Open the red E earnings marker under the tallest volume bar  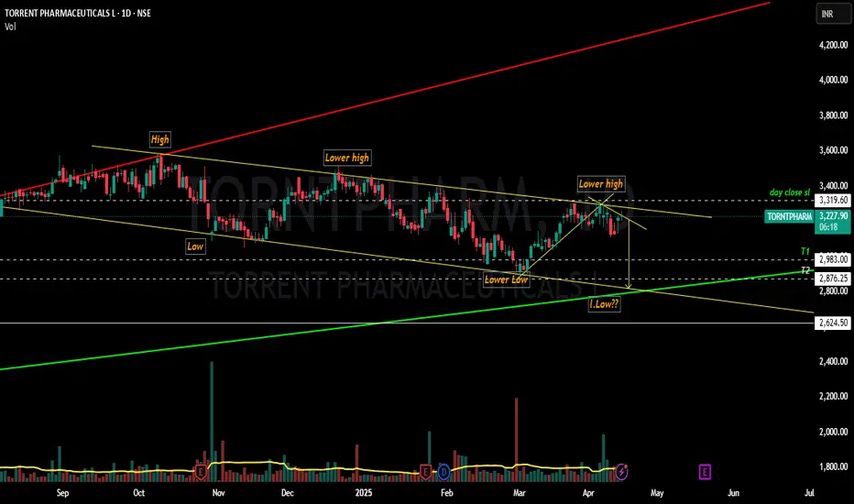pyautogui.click(x=201, y=472)
